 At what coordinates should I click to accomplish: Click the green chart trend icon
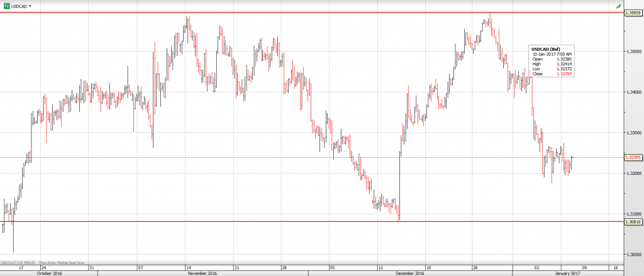tap(618, 6)
